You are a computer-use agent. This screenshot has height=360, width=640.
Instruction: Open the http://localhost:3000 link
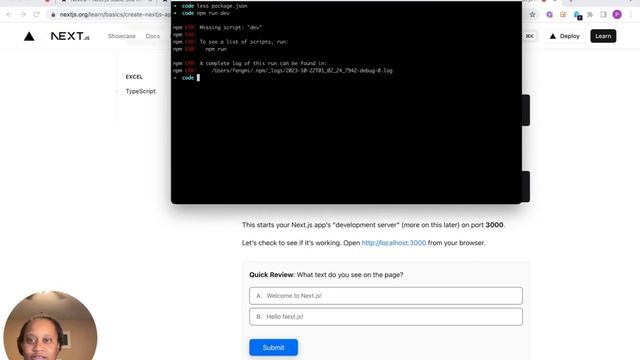click(x=394, y=243)
